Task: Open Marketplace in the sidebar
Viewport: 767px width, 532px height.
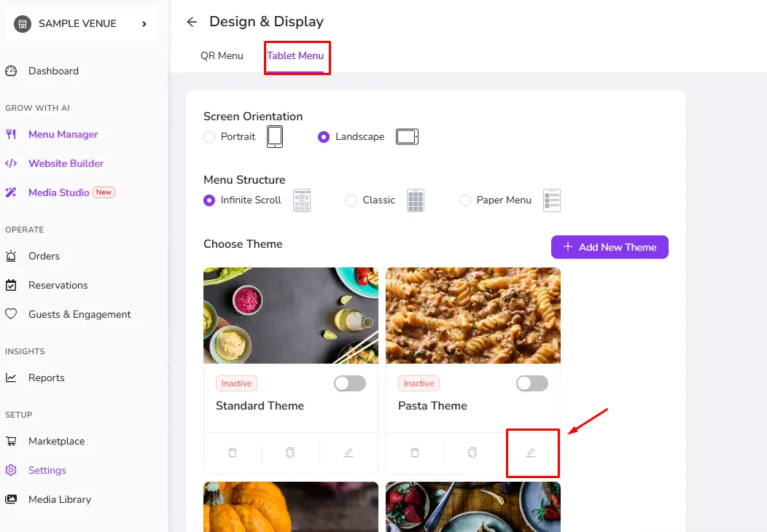Action: click(57, 441)
